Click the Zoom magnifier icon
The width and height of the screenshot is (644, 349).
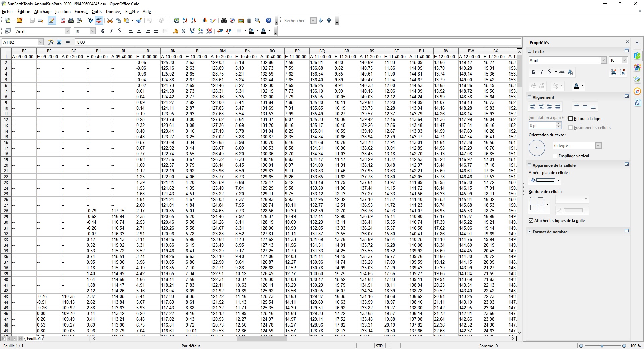[x=257, y=20]
